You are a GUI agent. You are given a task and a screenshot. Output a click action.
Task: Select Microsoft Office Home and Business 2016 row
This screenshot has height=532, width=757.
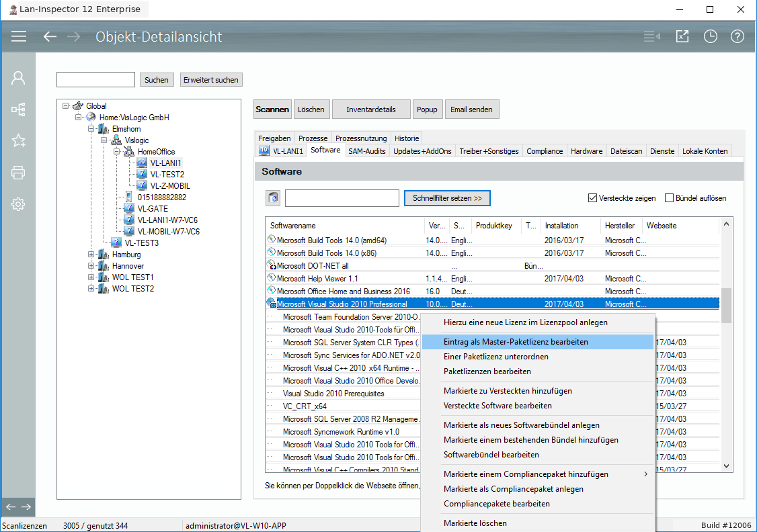click(x=492, y=291)
